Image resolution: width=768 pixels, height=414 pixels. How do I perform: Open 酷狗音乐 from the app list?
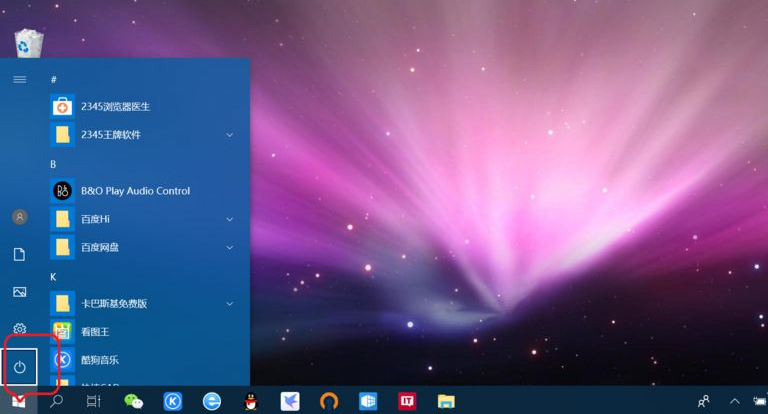100,359
